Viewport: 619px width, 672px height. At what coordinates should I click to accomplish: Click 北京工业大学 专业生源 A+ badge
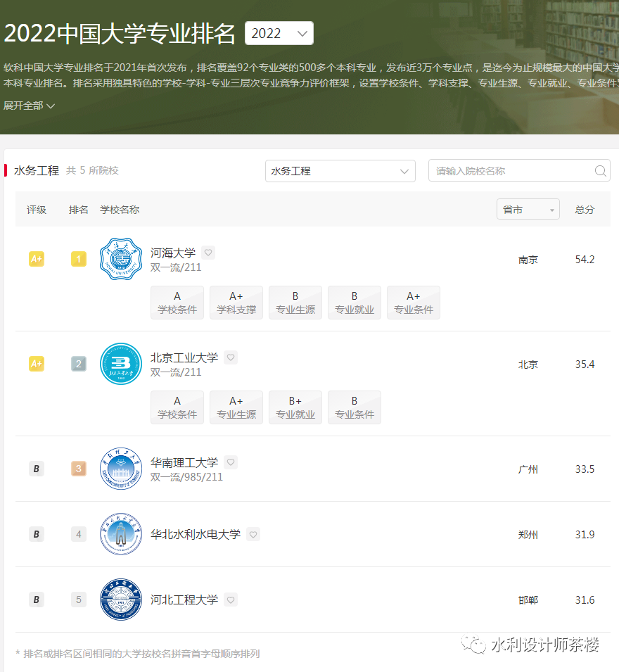point(236,407)
